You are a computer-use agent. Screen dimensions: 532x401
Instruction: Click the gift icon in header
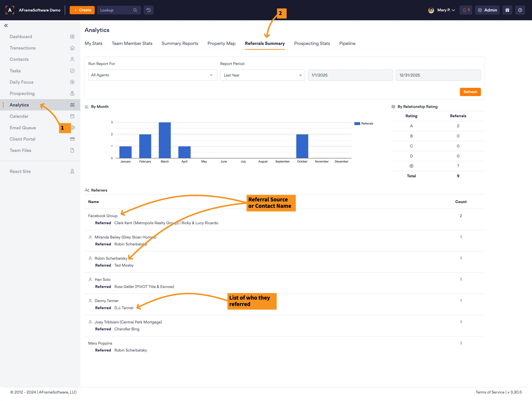(507, 10)
